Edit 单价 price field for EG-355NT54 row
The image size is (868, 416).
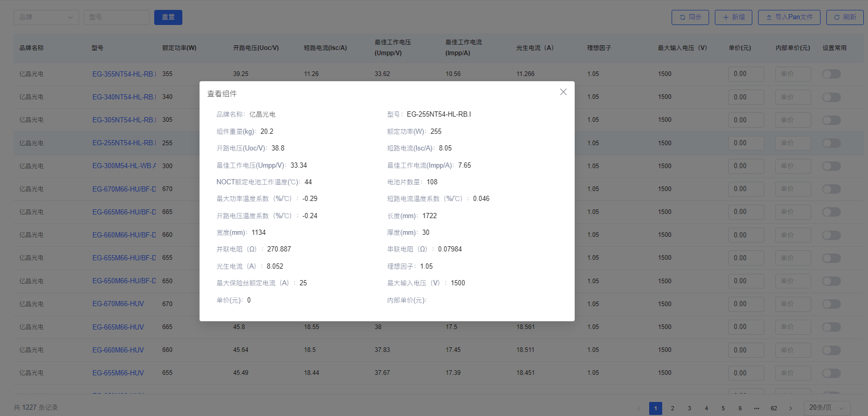pyautogui.click(x=746, y=74)
